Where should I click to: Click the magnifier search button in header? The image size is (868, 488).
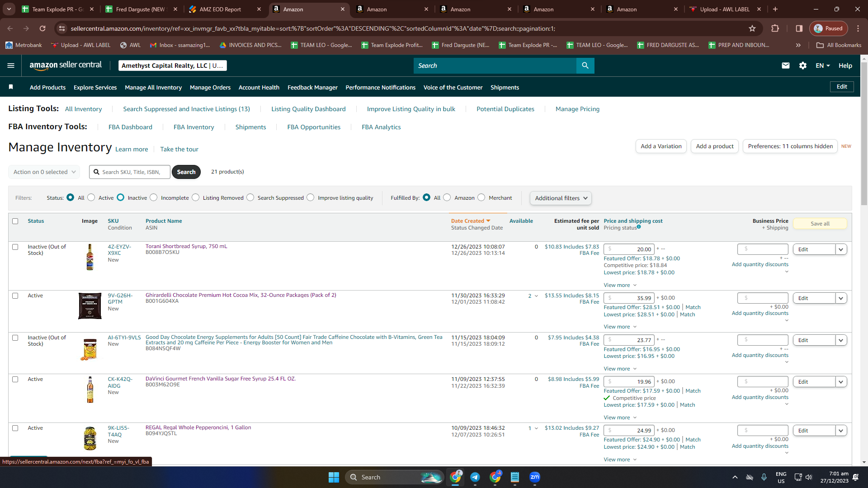pyautogui.click(x=585, y=66)
